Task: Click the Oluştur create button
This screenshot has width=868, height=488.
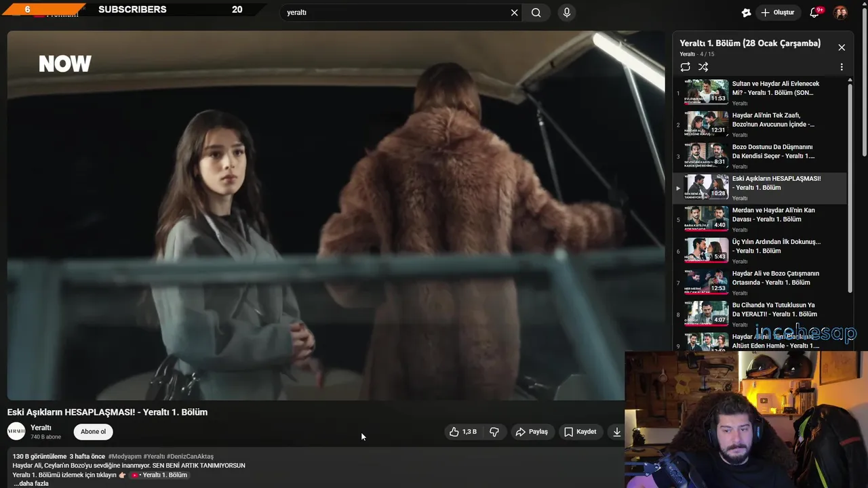Action: 777,12
